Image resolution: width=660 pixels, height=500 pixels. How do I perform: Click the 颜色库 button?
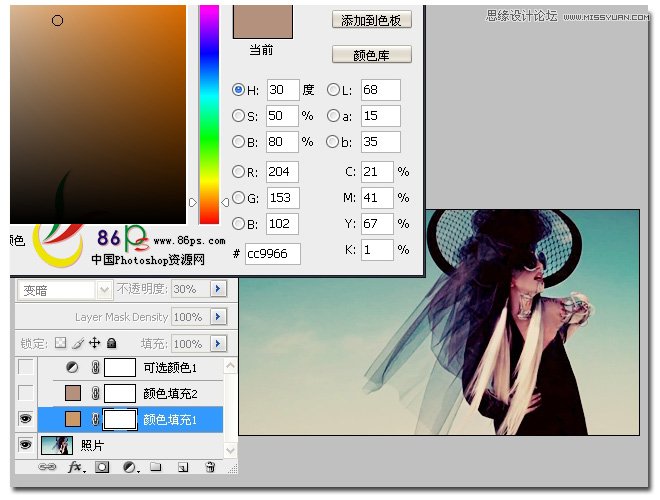tap(371, 54)
